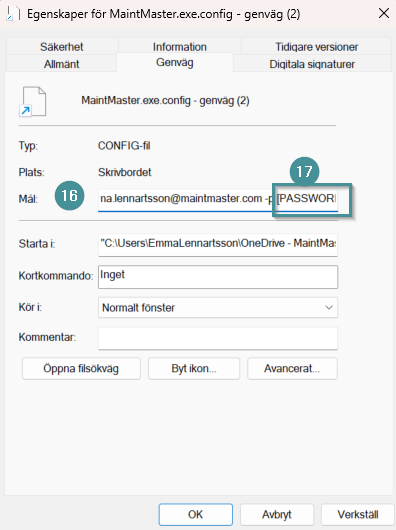Viewport: 396px width, 530px height.
Task: Click the Kortkommando field showing Inget
Action: (218, 277)
